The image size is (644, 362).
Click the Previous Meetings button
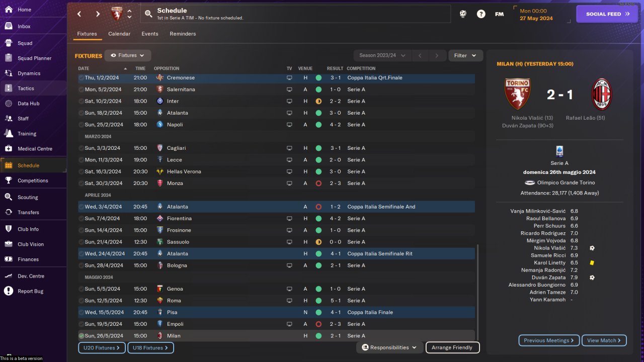pyautogui.click(x=549, y=340)
